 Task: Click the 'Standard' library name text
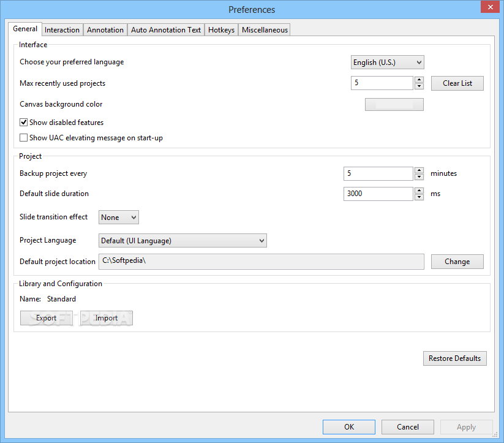(61, 299)
